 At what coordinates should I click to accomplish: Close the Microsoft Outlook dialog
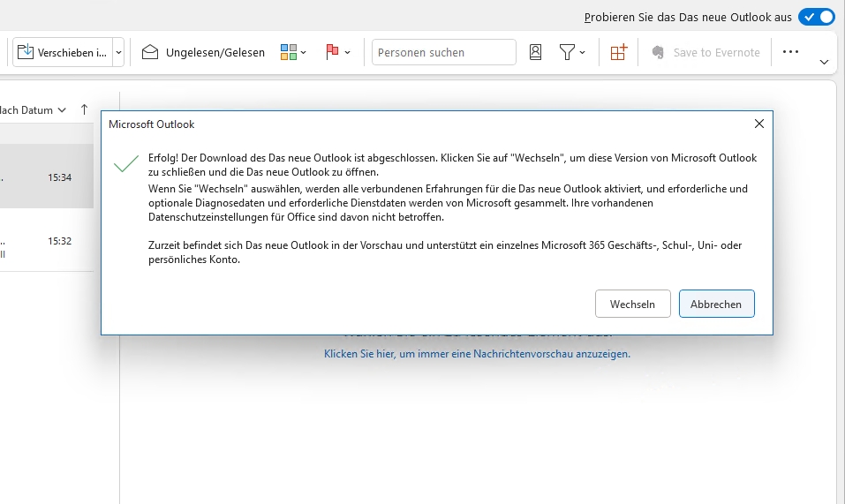tap(759, 124)
